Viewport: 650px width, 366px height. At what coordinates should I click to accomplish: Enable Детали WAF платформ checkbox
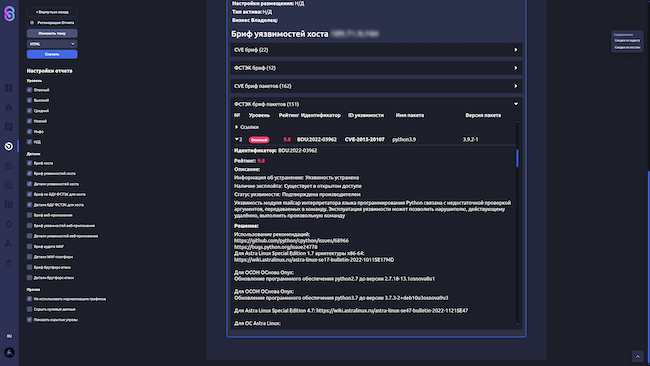pos(29,257)
